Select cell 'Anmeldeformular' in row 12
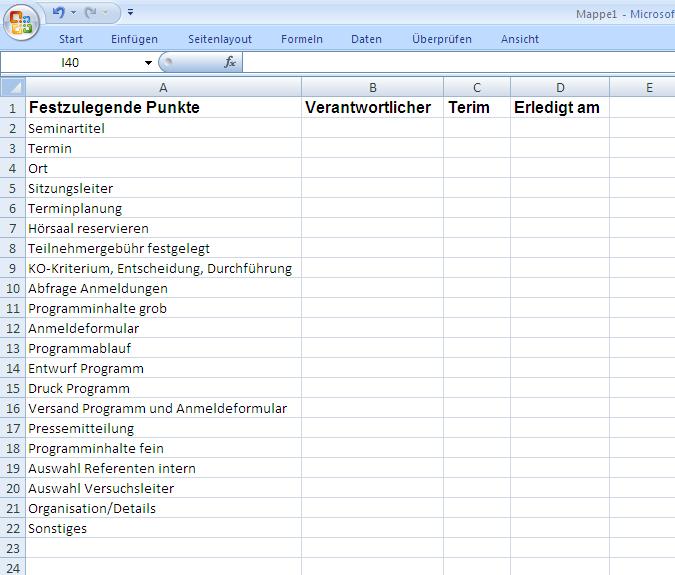Image resolution: width=675 pixels, height=575 pixels. tap(163, 328)
